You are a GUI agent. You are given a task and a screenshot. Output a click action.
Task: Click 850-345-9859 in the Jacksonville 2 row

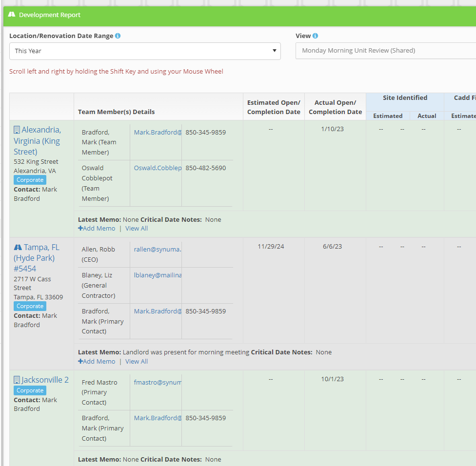tap(206, 418)
